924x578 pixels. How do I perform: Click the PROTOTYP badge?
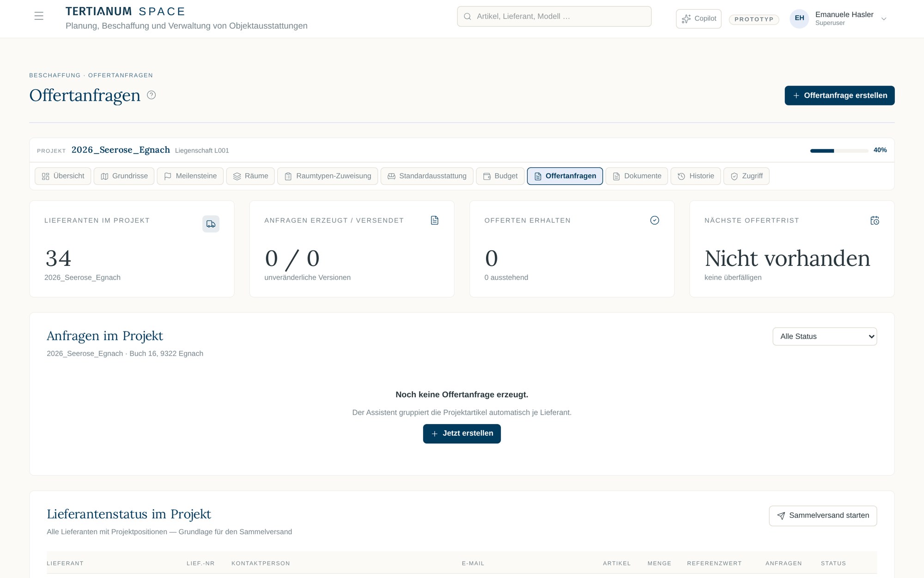[x=754, y=19]
